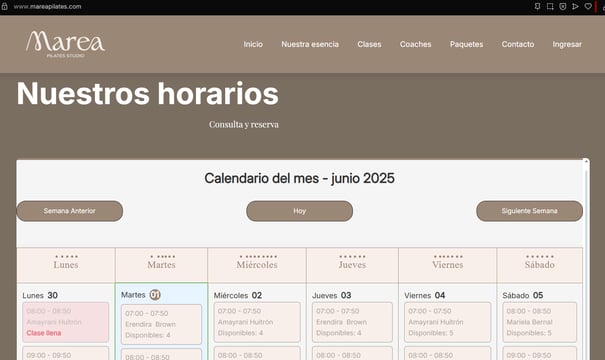The image size is (605, 360).
Task: Click the Viernes 04 date label
Action: (x=424, y=296)
